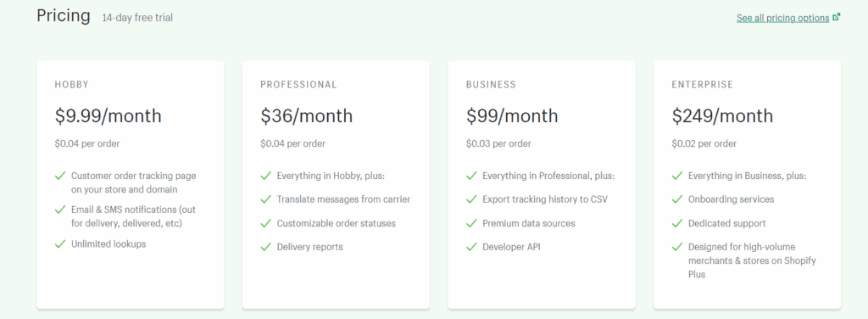Click the external link icon beside pricing options

837,17
